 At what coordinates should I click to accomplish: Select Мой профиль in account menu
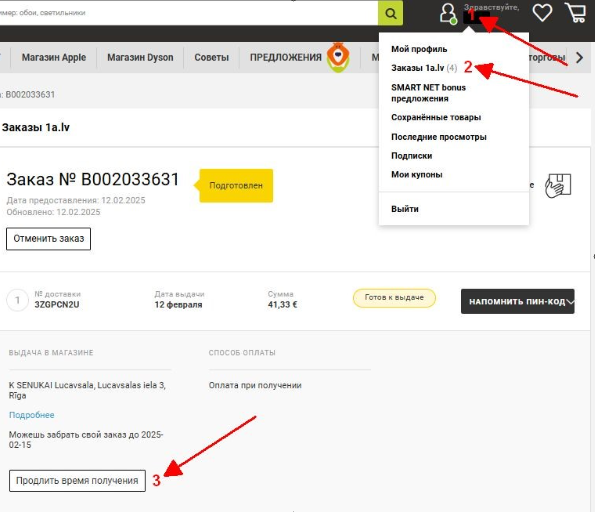click(x=419, y=49)
